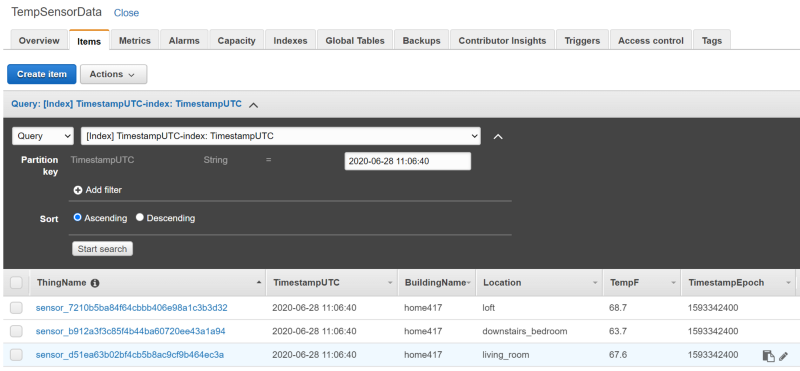Click the living_room location cell

pyautogui.click(x=506, y=355)
